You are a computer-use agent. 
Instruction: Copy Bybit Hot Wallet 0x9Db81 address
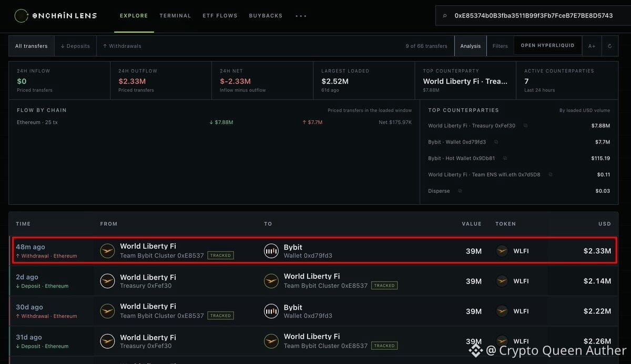(505, 158)
